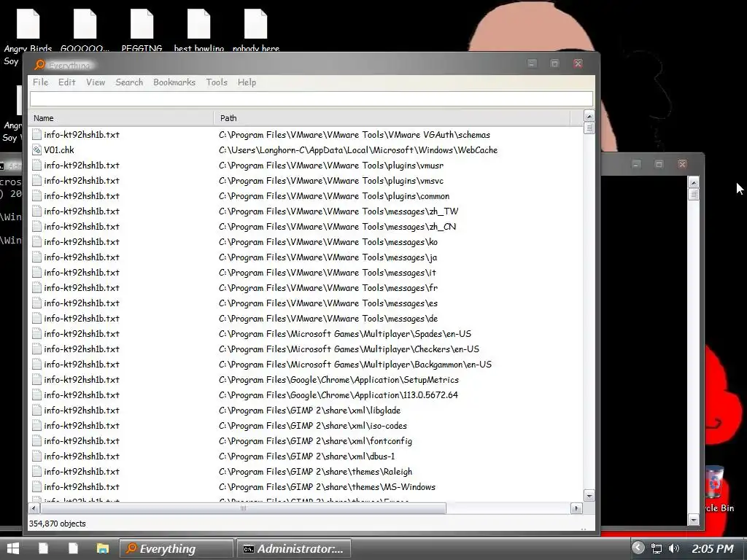Open File Explorer from the taskbar
747x560 pixels.
(102, 548)
